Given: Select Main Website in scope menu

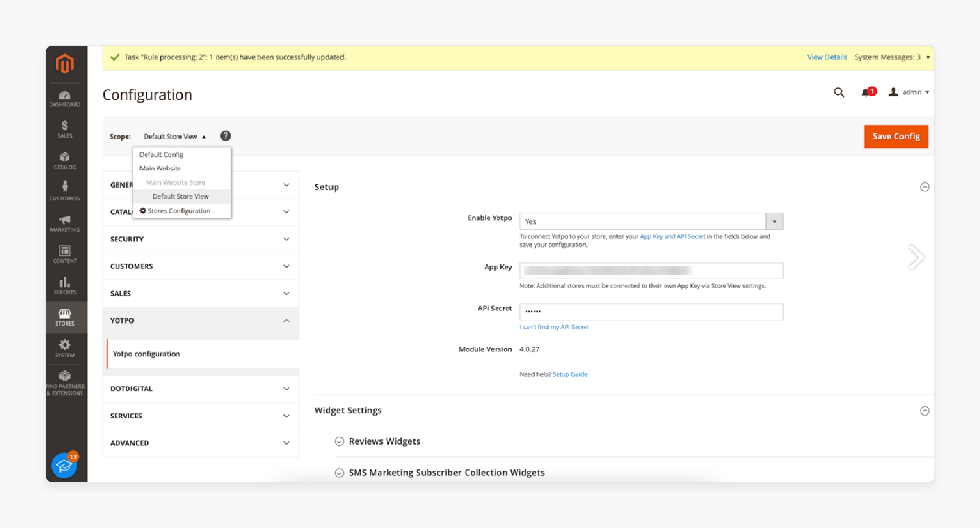Looking at the screenshot, I should tap(182, 168).
